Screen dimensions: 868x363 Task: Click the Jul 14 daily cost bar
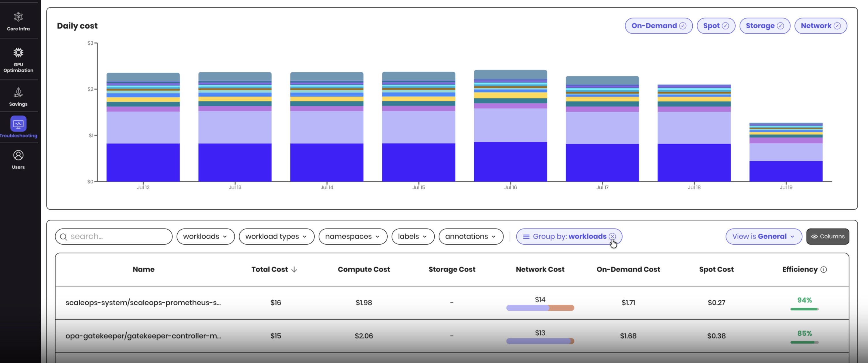tap(327, 127)
